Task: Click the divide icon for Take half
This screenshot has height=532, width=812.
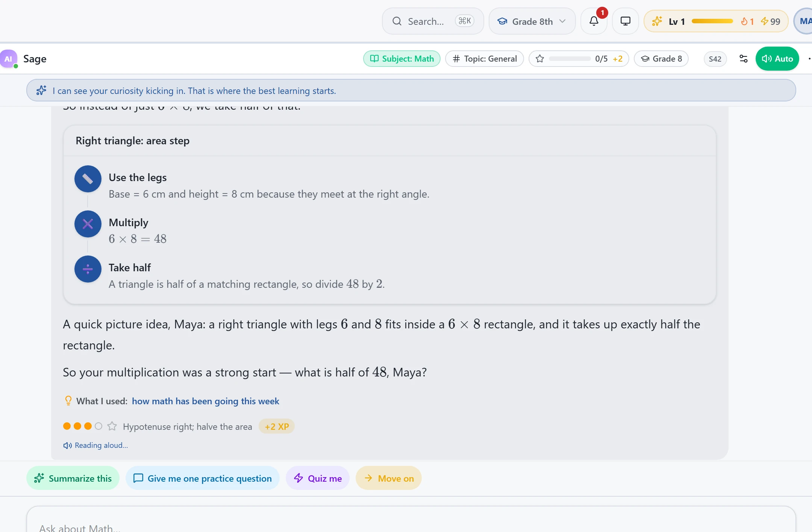Action: (x=88, y=269)
